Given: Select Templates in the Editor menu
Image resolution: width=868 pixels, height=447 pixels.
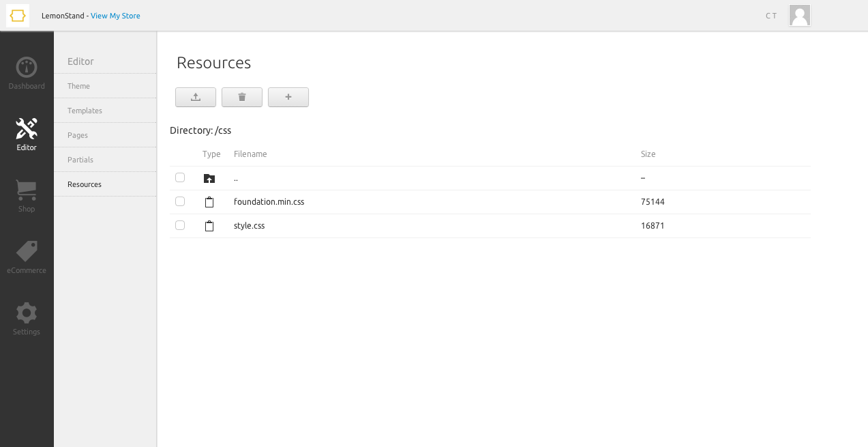Looking at the screenshot, I should [85, 111].
